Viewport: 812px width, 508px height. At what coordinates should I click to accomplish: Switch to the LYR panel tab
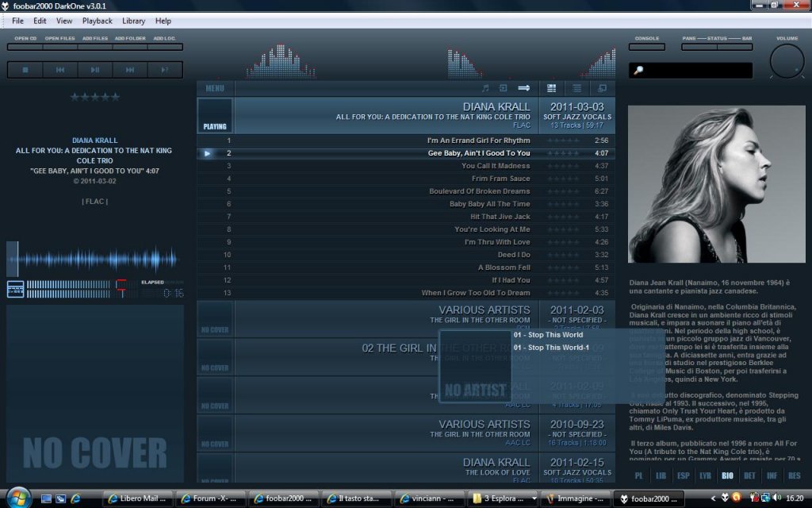[705, 475]
